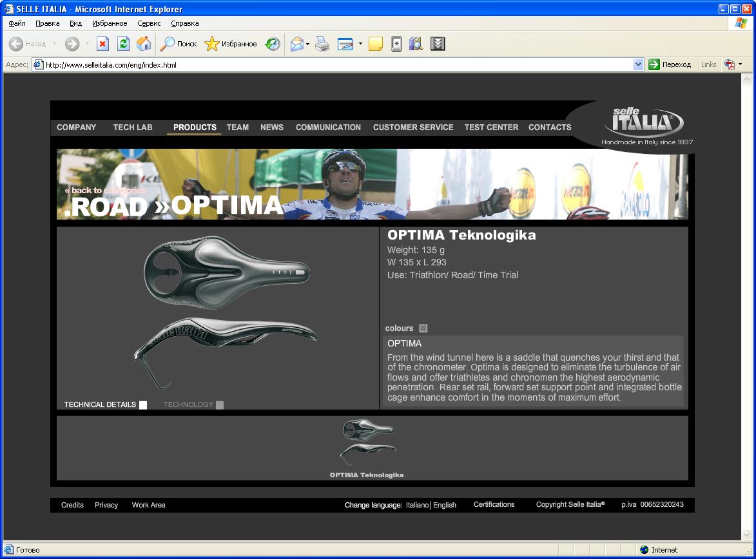The height and width of the screenshot is (559, 756).
Task: Click the side-view saddle image
Action: click(x=225, y=353)
